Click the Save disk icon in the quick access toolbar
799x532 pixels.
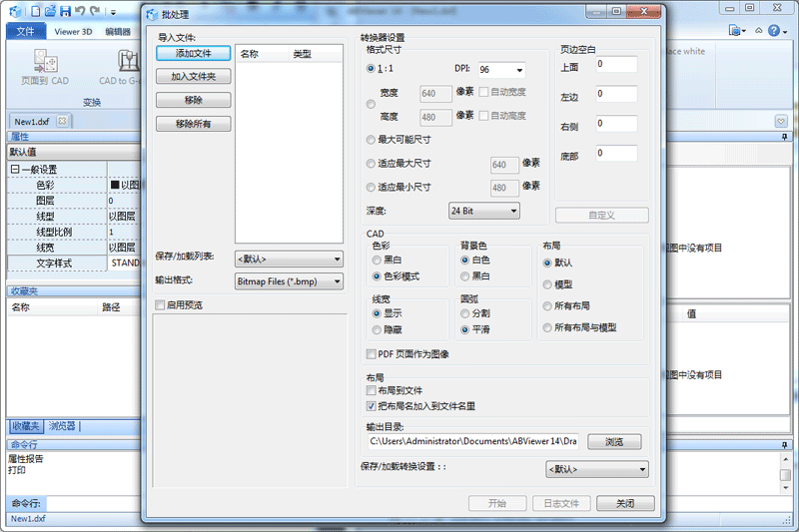click(x=65, y=11)
